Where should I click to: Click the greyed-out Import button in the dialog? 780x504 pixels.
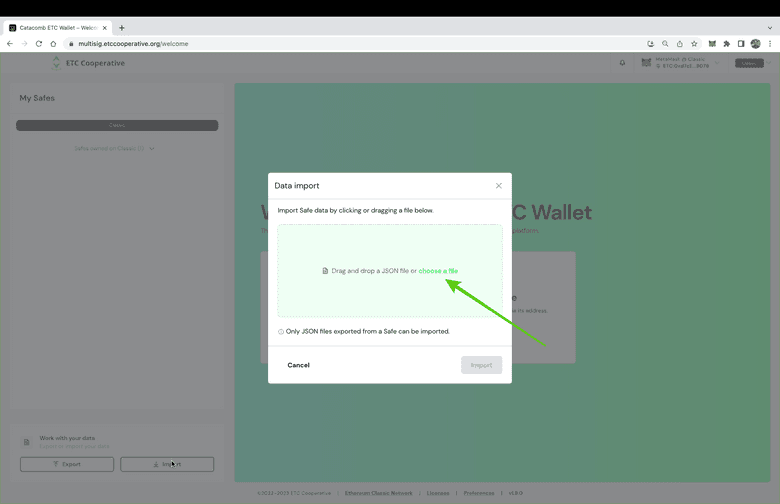coord(481,365)
